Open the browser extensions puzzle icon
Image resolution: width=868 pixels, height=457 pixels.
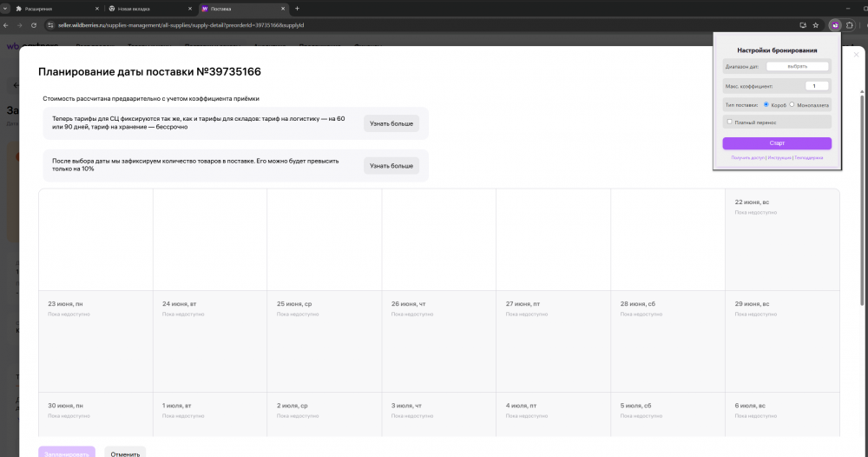850,25
